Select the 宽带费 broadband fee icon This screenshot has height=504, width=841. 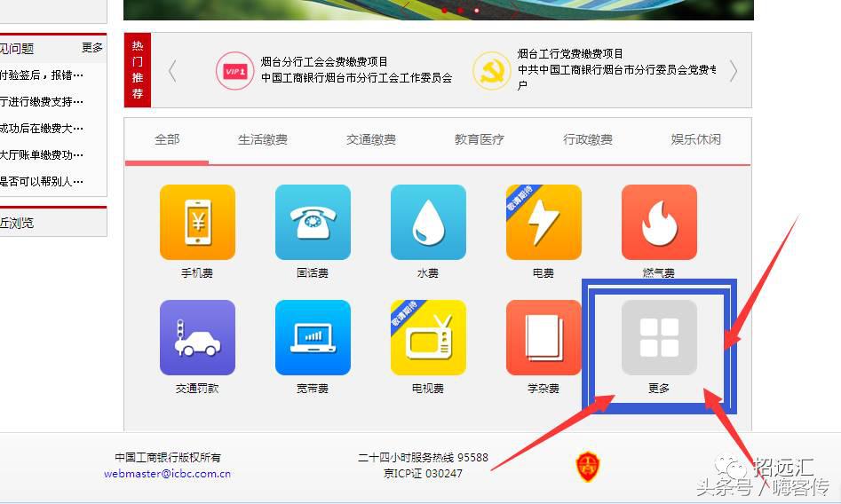pos(313,338)
